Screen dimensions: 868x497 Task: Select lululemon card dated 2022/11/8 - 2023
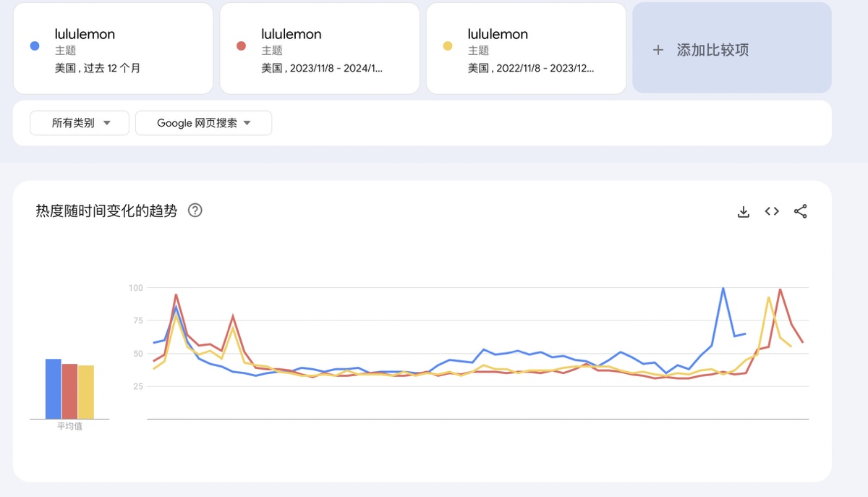pyautogui.click(x=526, y=48)
